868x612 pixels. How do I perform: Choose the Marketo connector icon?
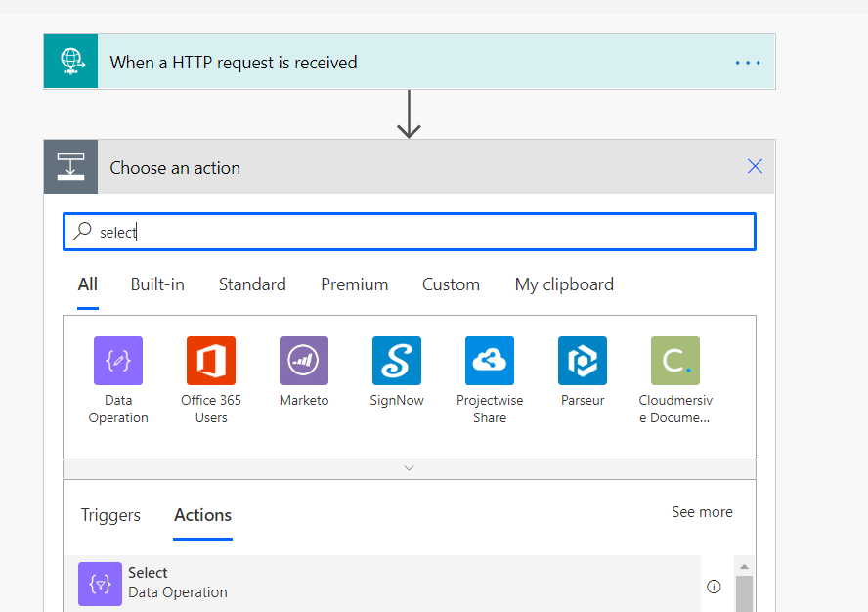[304, 361]
